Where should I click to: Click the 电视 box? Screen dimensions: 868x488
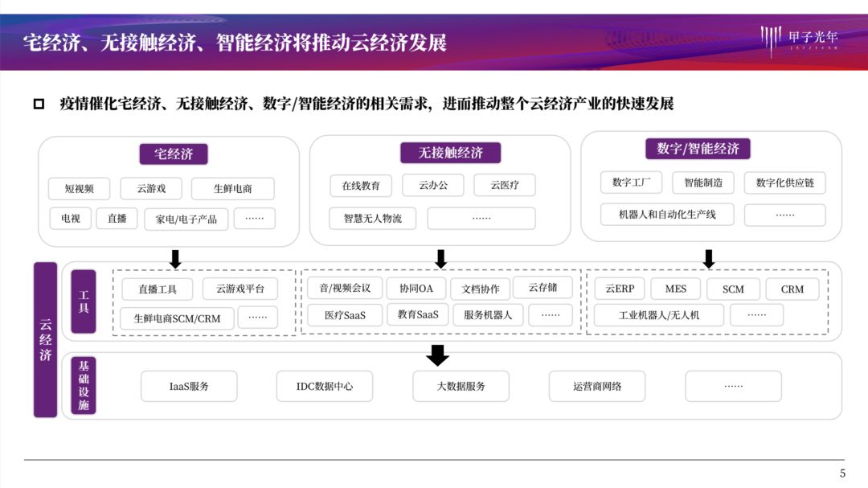point(70,219)
